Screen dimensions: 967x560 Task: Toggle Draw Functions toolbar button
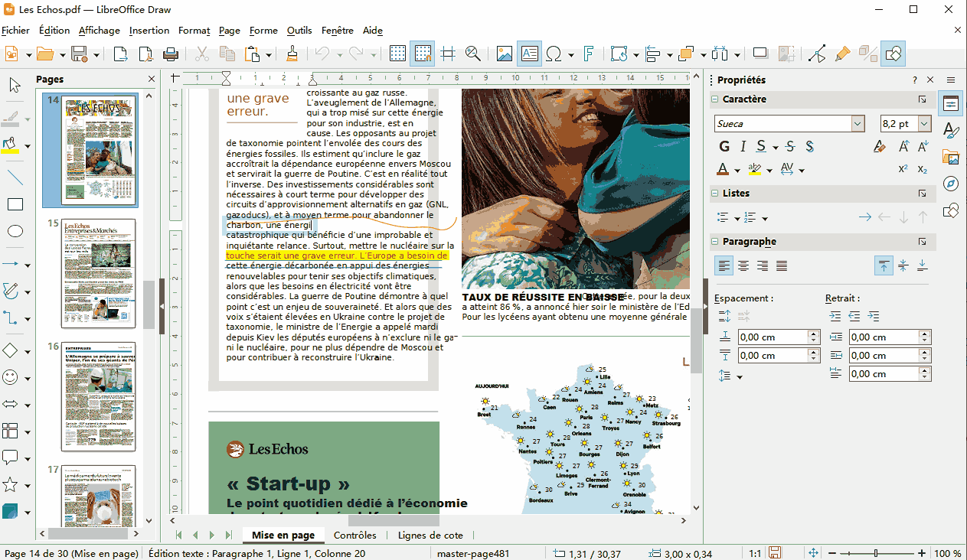click(x=893, y=54)
